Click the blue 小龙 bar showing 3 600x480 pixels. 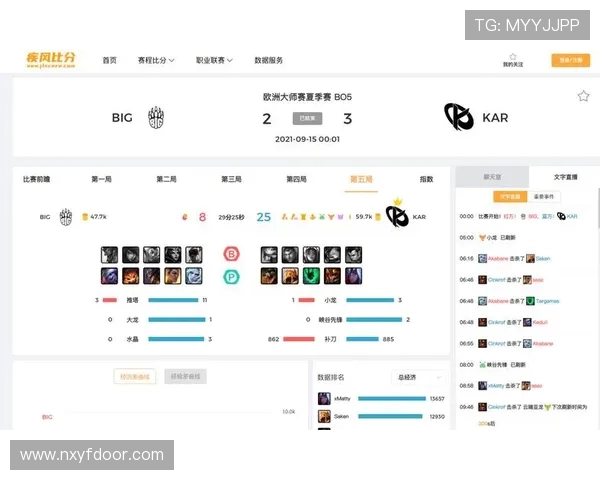click(x=370, y=300)
